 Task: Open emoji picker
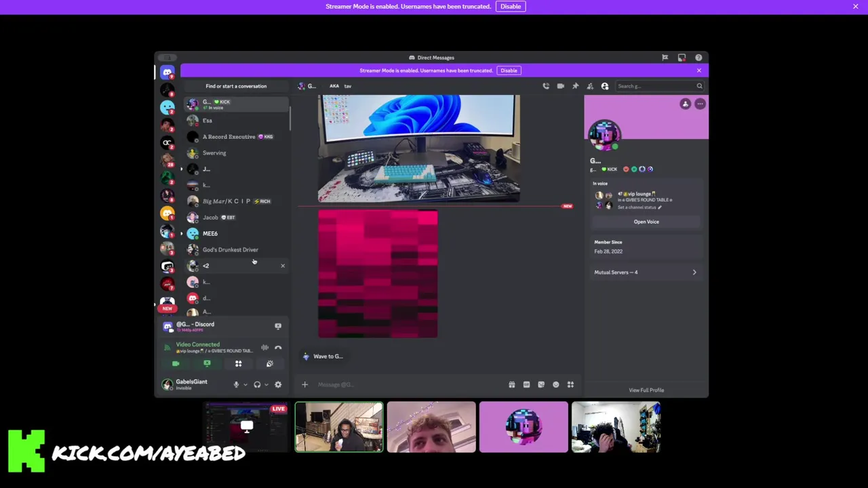click(x=556, y=385)
